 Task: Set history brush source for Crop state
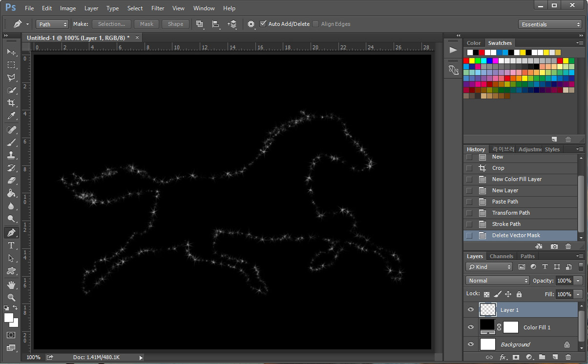(x=469, y=168)
